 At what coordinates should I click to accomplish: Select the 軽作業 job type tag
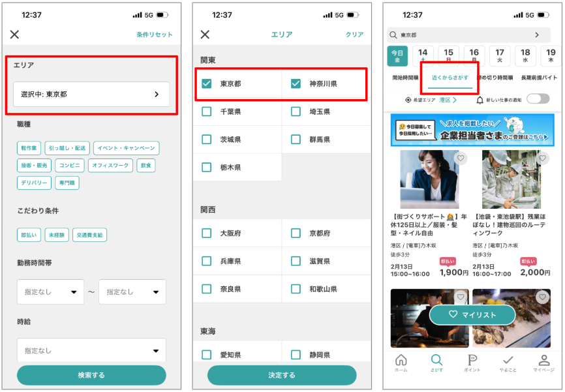29,148
